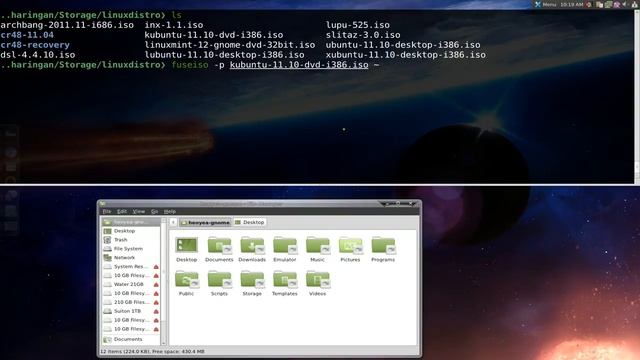
Task: Click archbang-2011.11-i686.iso in terminal listing
Action: [67, 25]
